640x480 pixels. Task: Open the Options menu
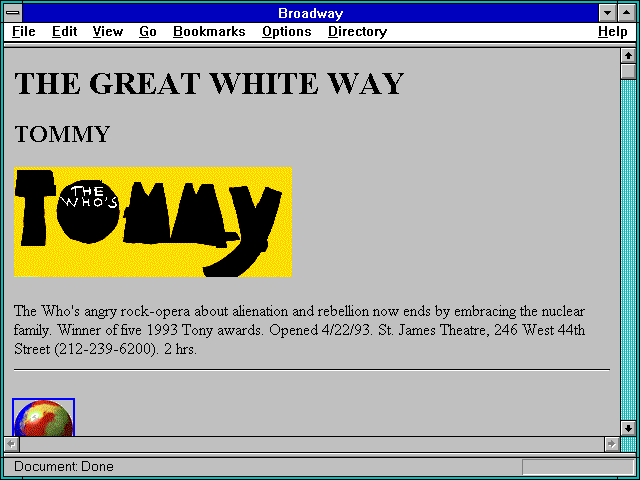point(287,31)
